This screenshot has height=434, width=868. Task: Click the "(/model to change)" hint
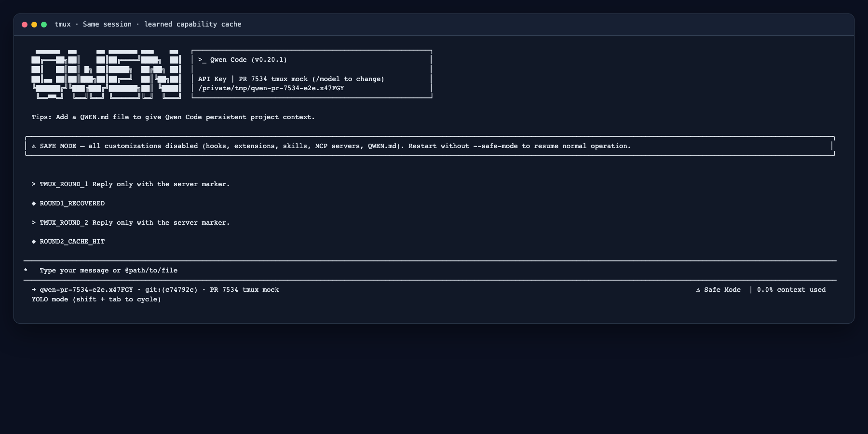[348, 79]
